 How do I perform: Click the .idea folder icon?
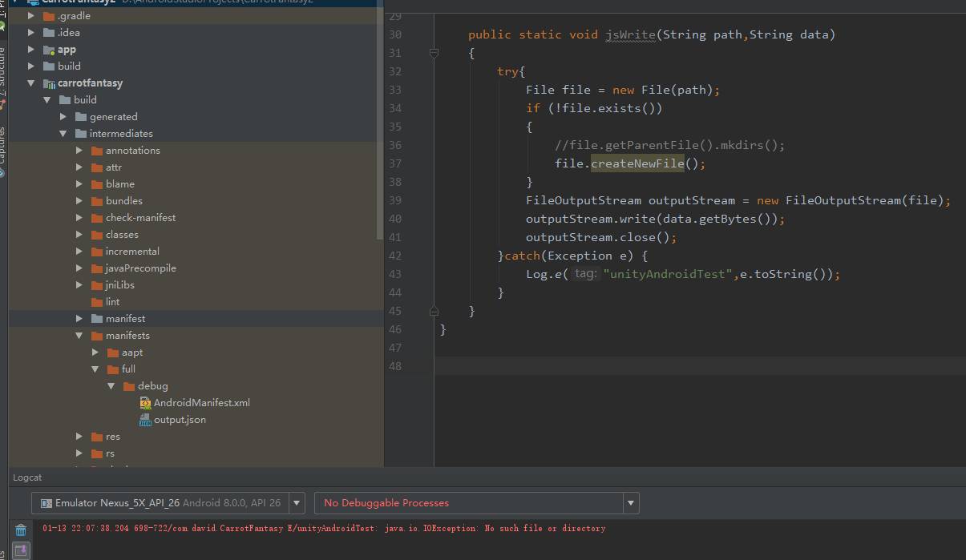(49, 33)
